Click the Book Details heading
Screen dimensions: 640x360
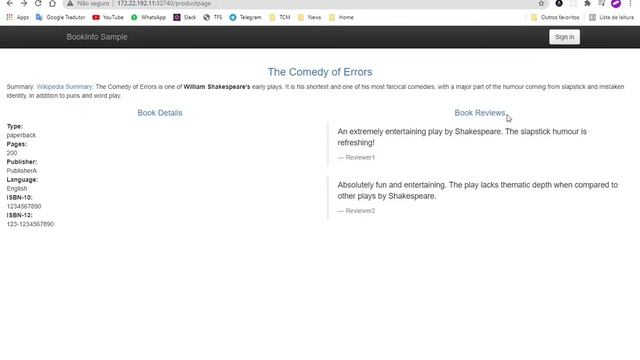coord(160,113)
